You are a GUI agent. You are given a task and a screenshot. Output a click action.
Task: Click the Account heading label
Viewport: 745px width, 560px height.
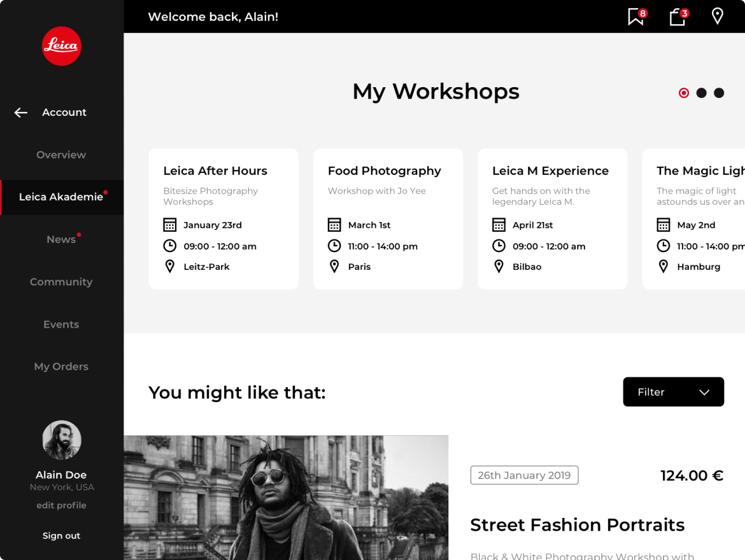(64, 113)
